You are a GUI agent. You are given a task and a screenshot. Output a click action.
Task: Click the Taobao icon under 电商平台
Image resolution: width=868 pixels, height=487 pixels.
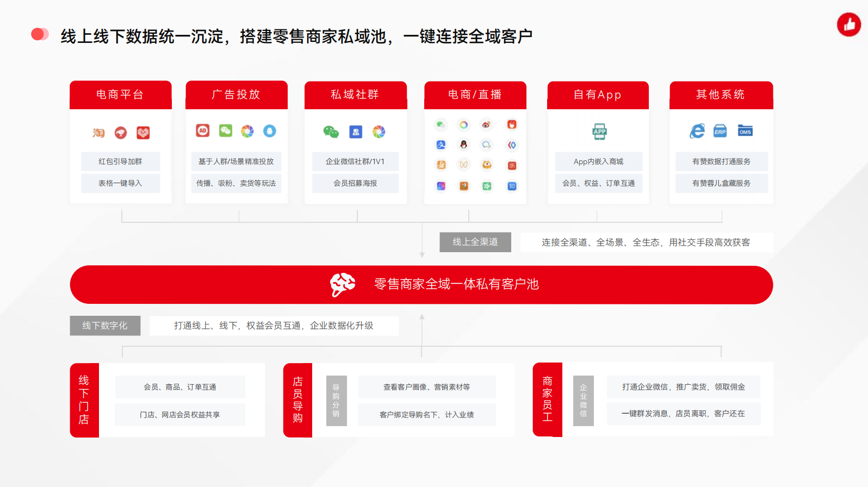pos(98,133)
